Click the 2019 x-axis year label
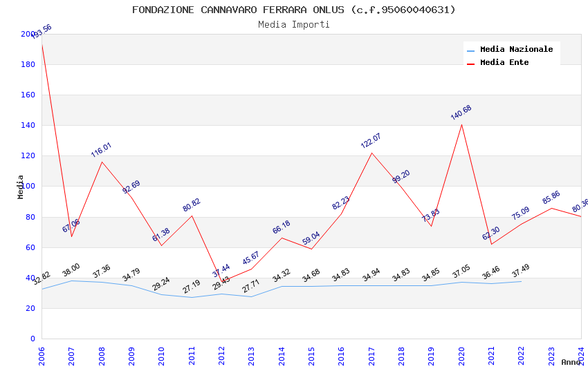588x380 pixels. pos(431,356)
